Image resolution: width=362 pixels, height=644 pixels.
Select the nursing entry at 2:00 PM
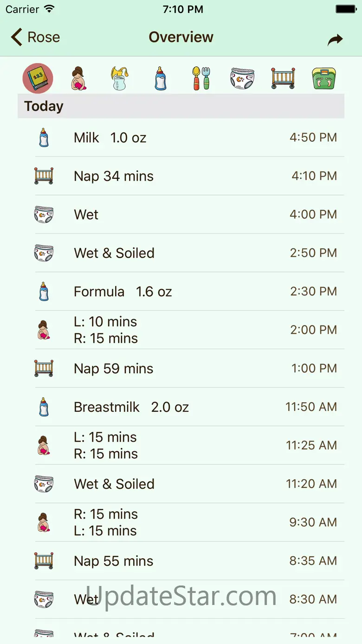pos(186,330)
